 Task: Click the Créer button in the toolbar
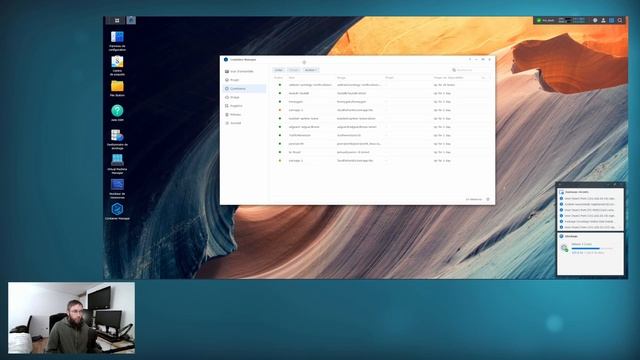[x=279, y=70]
